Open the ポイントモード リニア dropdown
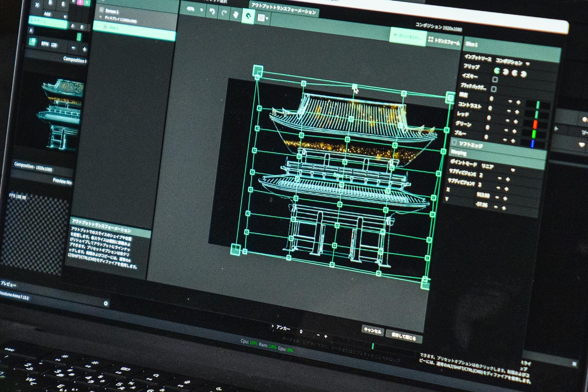Screen dimensions: 588x392 coord(498,168)
